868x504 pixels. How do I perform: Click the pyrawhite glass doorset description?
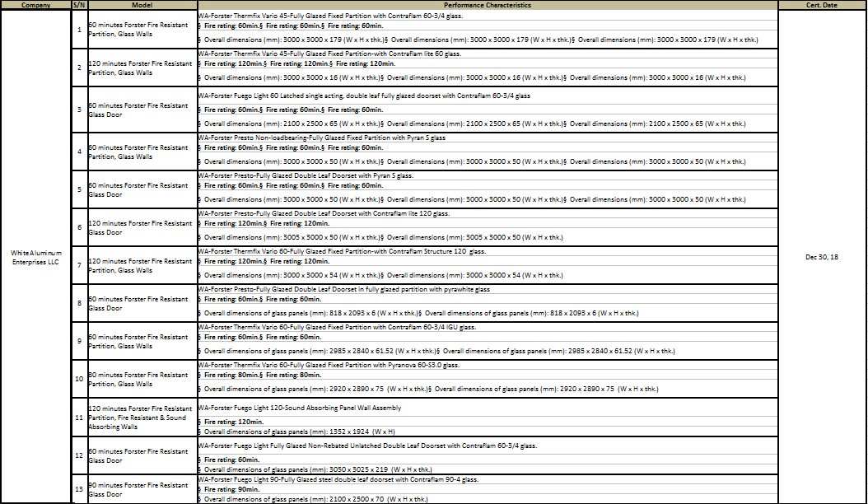(x=344, y=289)
